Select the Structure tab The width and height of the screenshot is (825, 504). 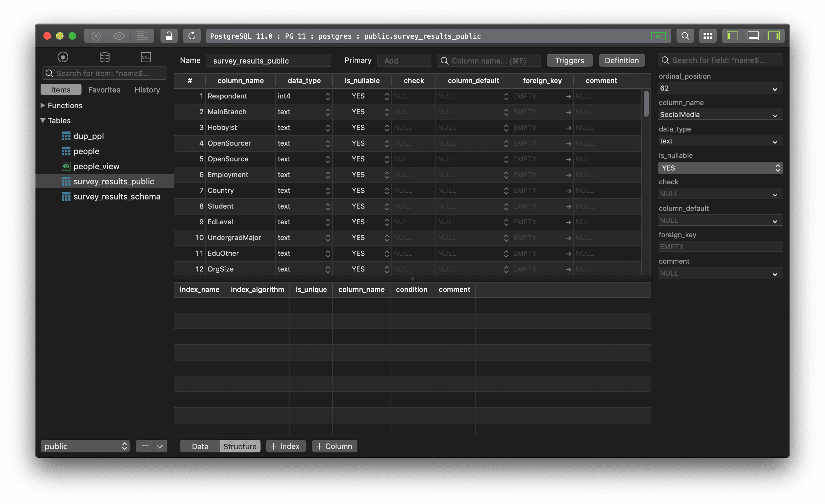pos(240,446)
